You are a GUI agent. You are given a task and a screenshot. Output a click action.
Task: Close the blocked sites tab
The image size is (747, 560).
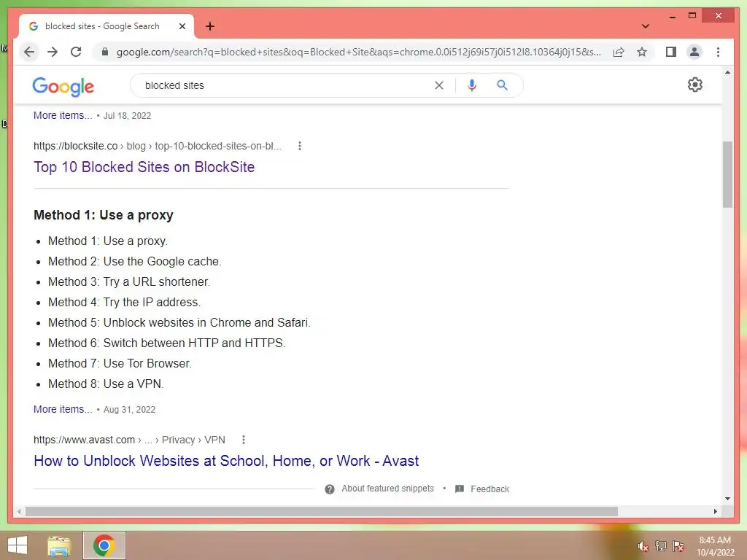pos(182,26)
